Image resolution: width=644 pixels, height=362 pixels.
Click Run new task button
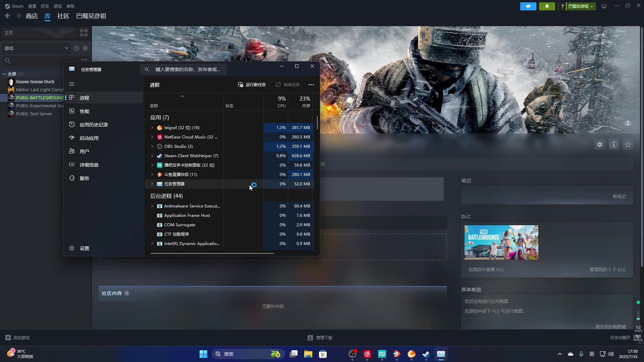tap(252, 84)
